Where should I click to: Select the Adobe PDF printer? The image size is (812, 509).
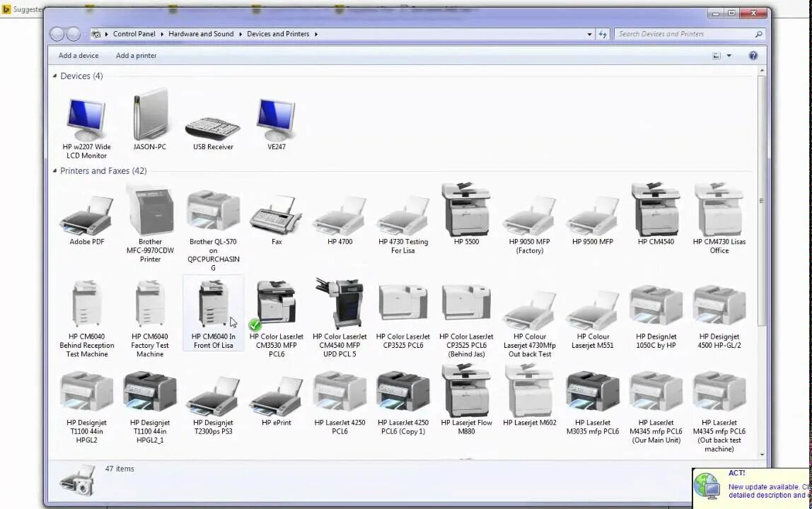tap(86, 220)
